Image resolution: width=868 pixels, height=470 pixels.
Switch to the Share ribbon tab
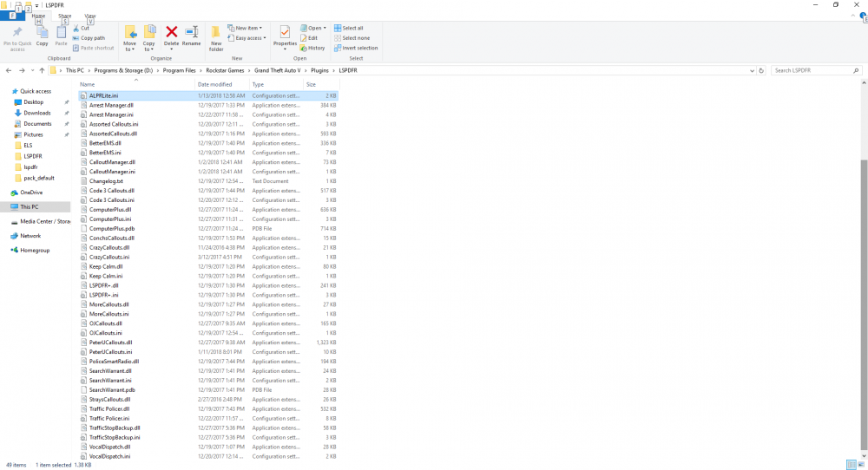coord(65,16)
